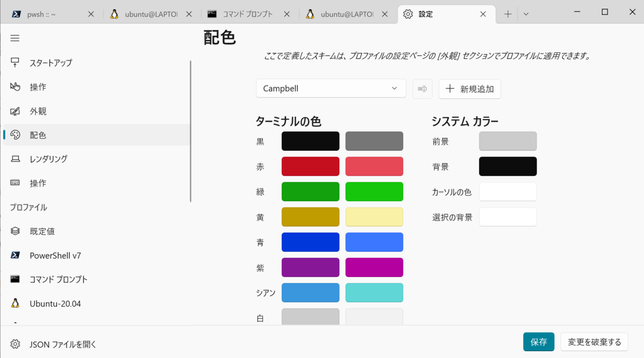
Task: Click the コマンド プロンプト profile icon
Action: [x=15, y=279]
